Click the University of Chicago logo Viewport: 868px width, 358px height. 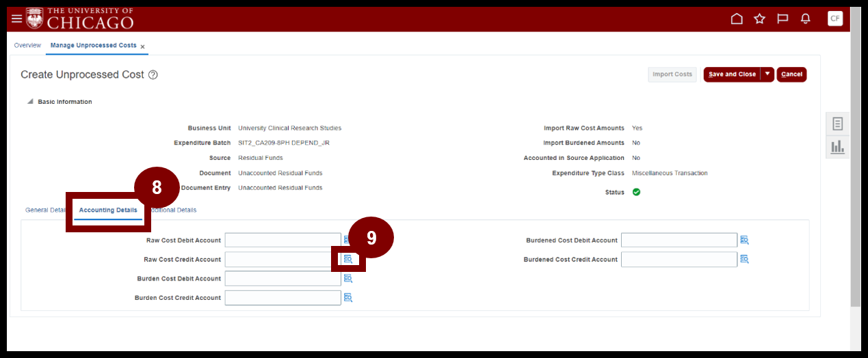tap(79, 18)
